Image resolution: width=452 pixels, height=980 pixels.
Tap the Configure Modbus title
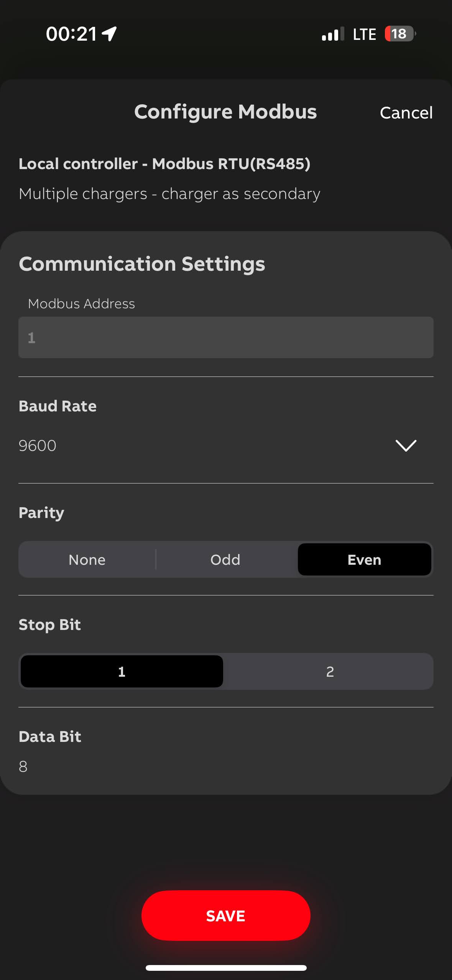[225, 112]
